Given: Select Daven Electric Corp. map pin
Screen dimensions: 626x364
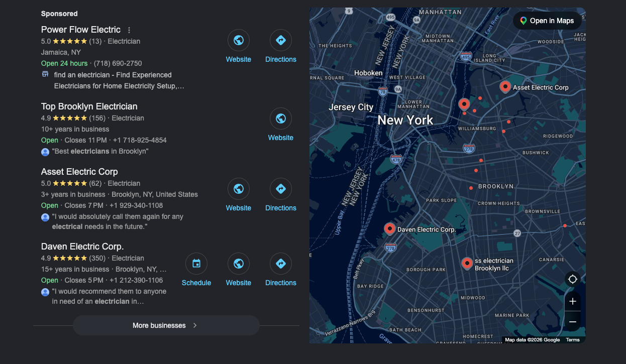Looking at the screenshot, I should coord(389,229).
